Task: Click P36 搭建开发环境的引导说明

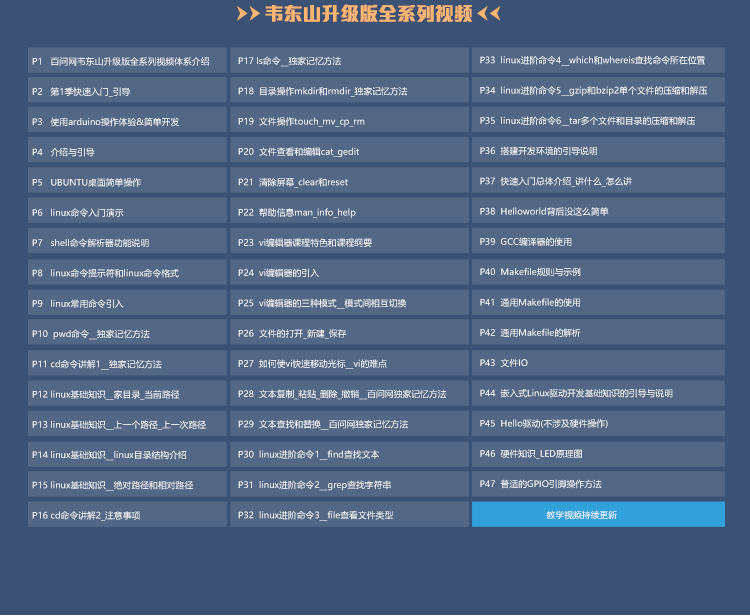Action: [598, 151]
